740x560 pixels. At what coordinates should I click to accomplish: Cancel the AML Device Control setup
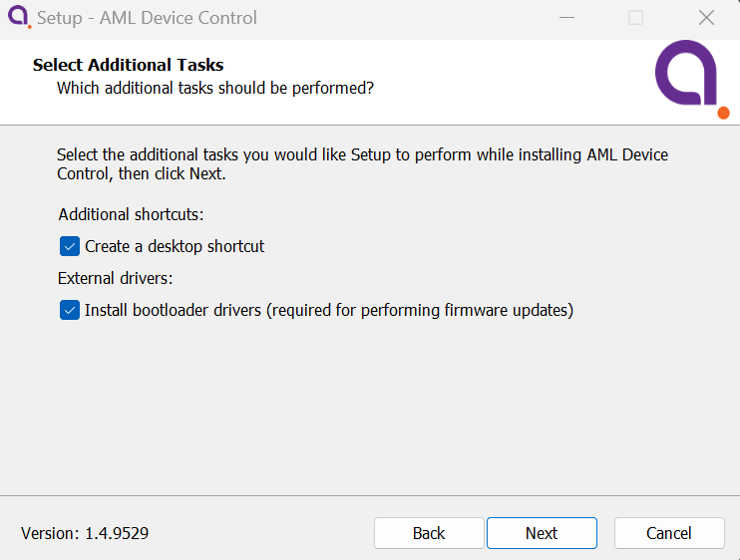669,533
